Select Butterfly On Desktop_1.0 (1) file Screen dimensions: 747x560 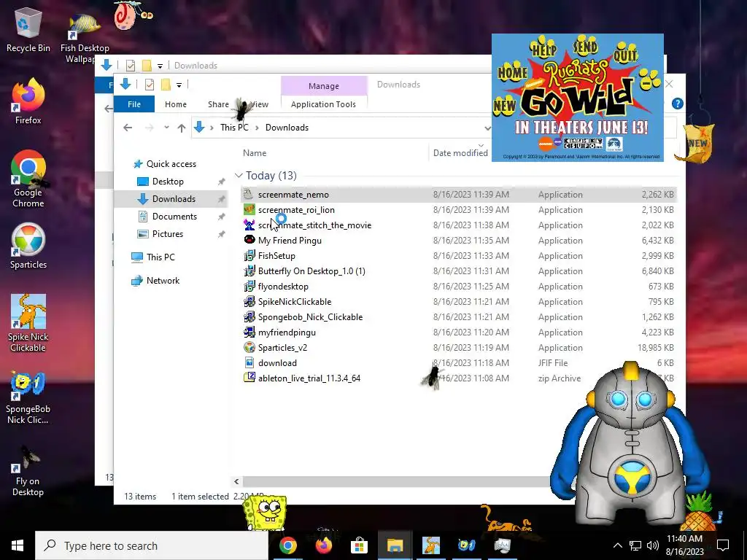(311, 271)
